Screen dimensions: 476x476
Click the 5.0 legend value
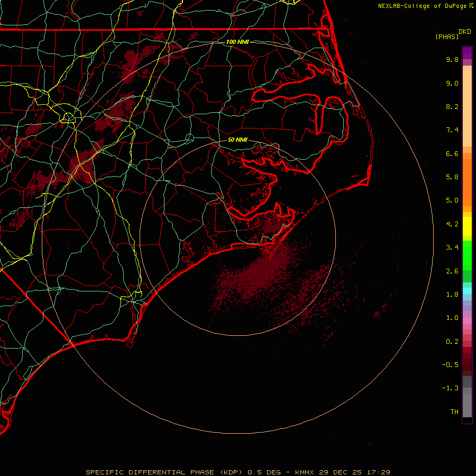coord(452,200)
